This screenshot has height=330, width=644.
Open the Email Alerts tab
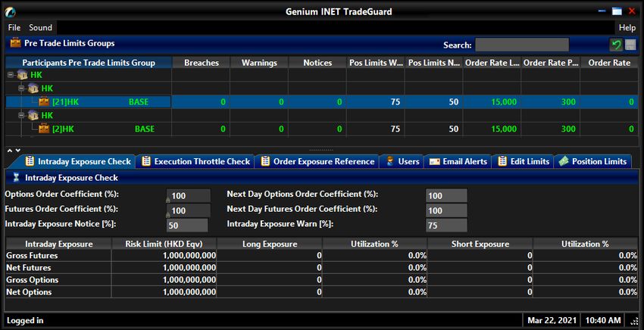tap(458, 161)
